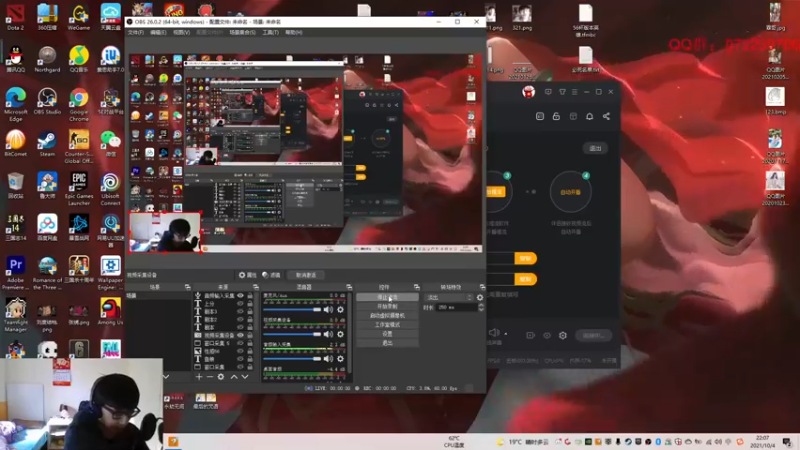Click 启动虚拟摄像机 button
Viewport: 800px width, 450px height.
pyautogui.click(x=387, y=315)
